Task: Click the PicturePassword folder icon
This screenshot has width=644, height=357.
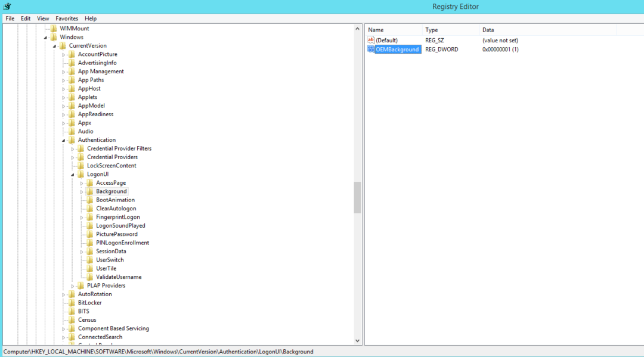Action: point(89,234)
